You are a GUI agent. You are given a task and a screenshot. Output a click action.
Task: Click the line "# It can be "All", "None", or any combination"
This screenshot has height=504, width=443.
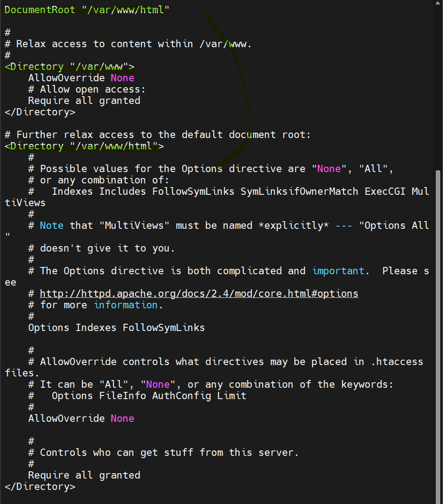(x=211, y=385)
